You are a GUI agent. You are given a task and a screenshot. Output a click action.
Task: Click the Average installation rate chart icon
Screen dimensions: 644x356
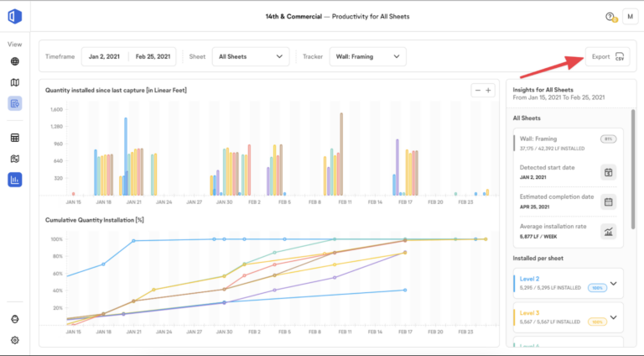[x=610, y=231]
